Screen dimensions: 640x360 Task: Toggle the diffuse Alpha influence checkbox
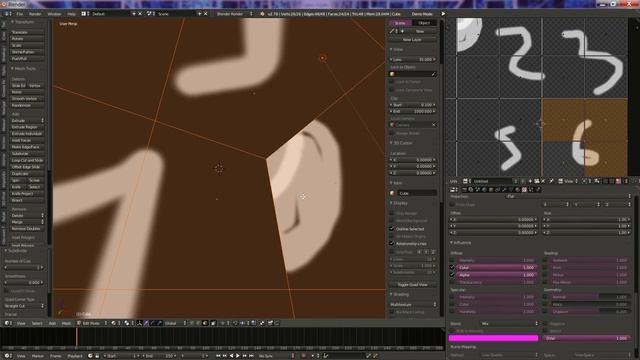452,275
